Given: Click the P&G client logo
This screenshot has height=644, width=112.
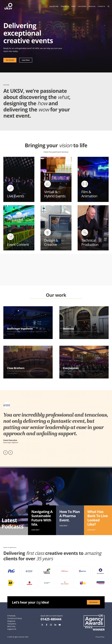Looking at the screenshot, I should tap(11, 571).
